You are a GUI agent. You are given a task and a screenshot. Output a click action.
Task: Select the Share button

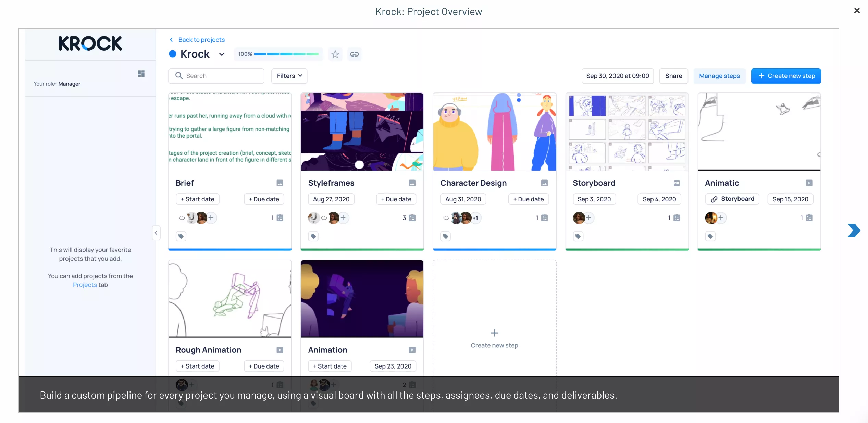(x=674, y=76)
